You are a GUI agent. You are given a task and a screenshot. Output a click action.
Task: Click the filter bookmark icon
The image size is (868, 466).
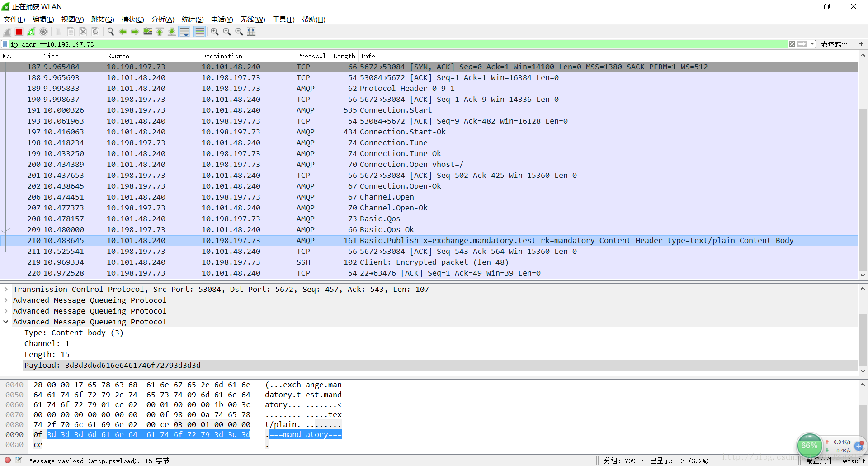pos(5,44)
